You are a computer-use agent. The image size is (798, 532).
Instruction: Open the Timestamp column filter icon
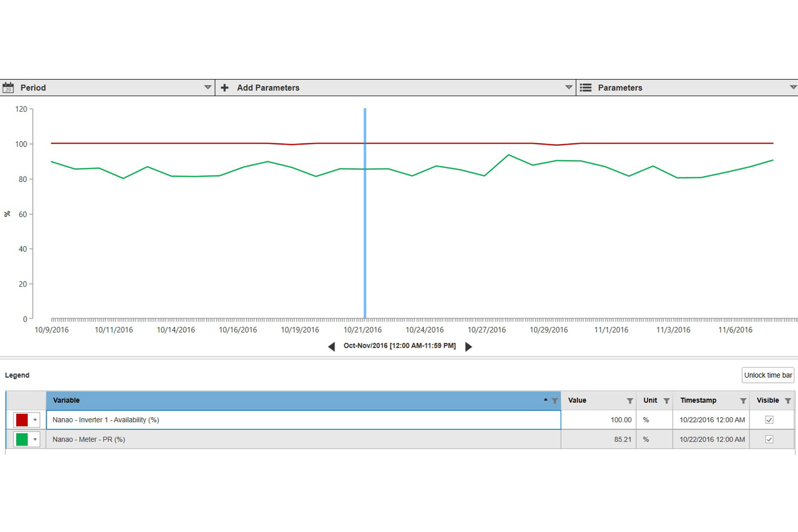click(x=743, y=401)
